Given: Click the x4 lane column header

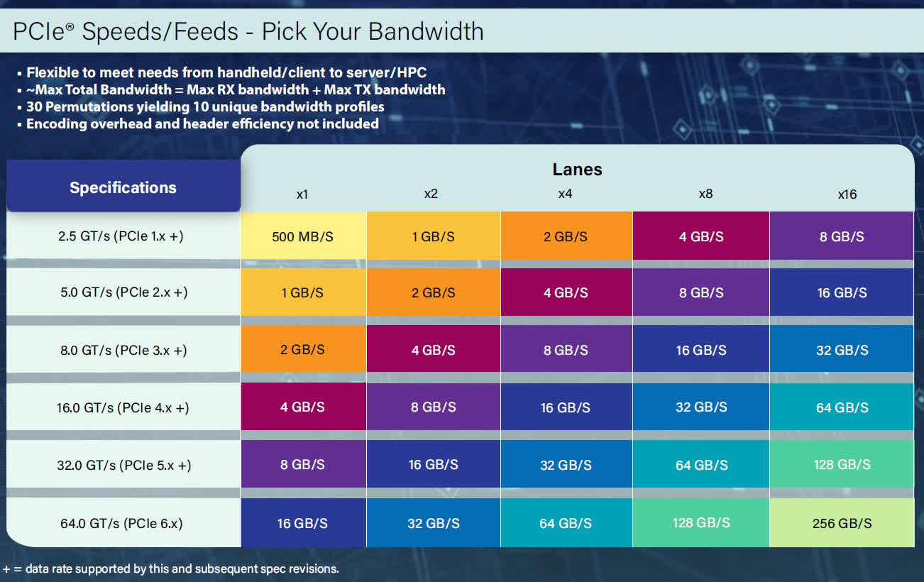Looking at the screenshot, I should 565,194.
